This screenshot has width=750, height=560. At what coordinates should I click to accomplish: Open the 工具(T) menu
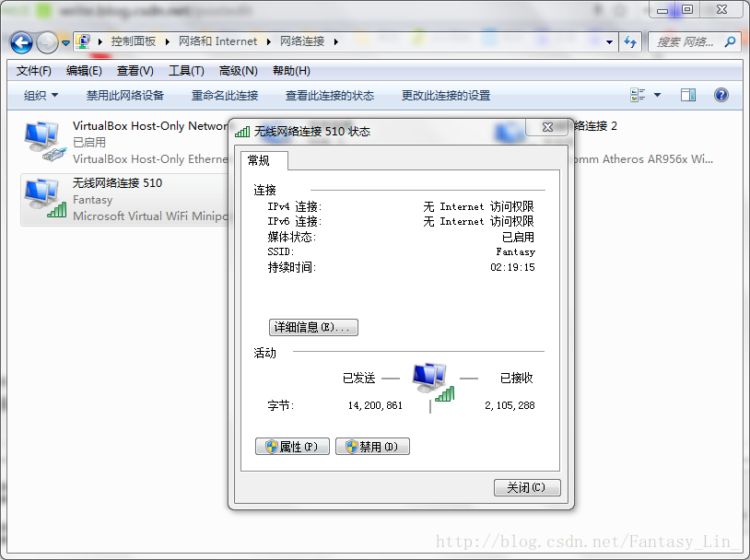[x=186, y=71]
